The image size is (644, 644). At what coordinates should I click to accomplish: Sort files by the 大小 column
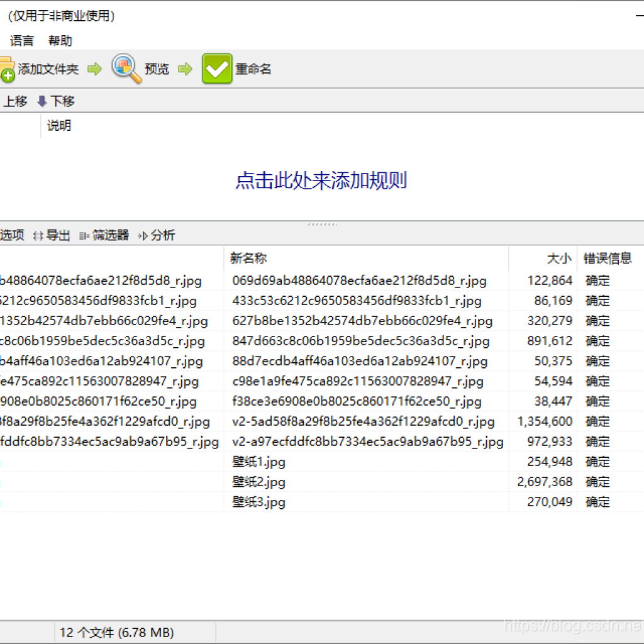558,258
